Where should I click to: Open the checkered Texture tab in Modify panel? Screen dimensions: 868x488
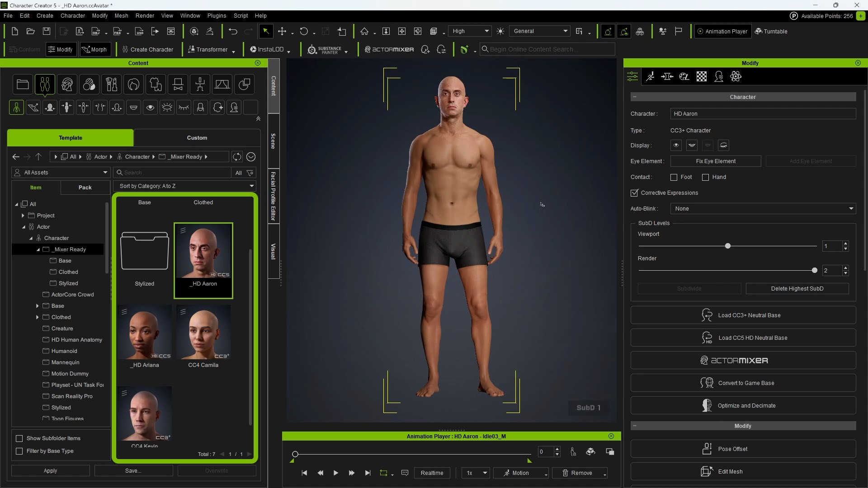click(x=702, y=76)
